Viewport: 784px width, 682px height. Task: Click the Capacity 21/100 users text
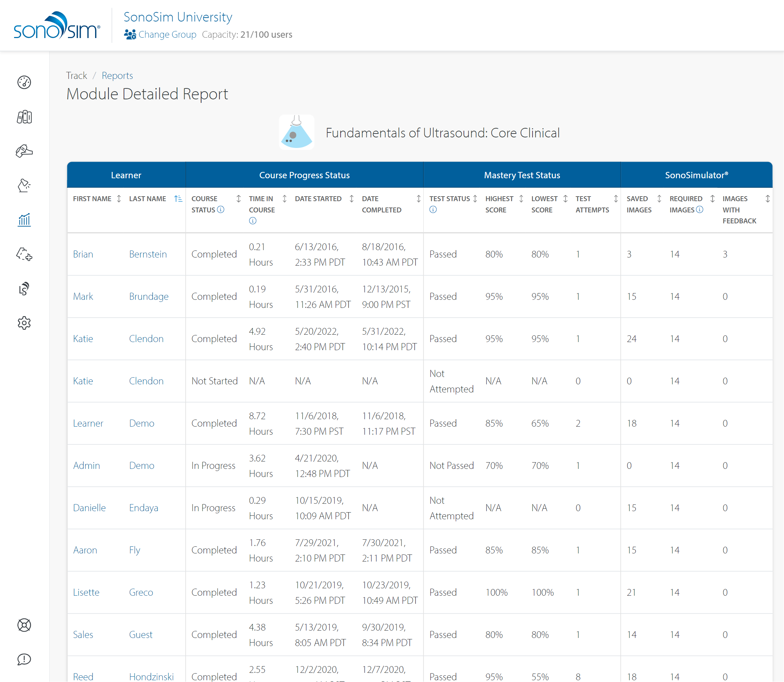point(247,35)
